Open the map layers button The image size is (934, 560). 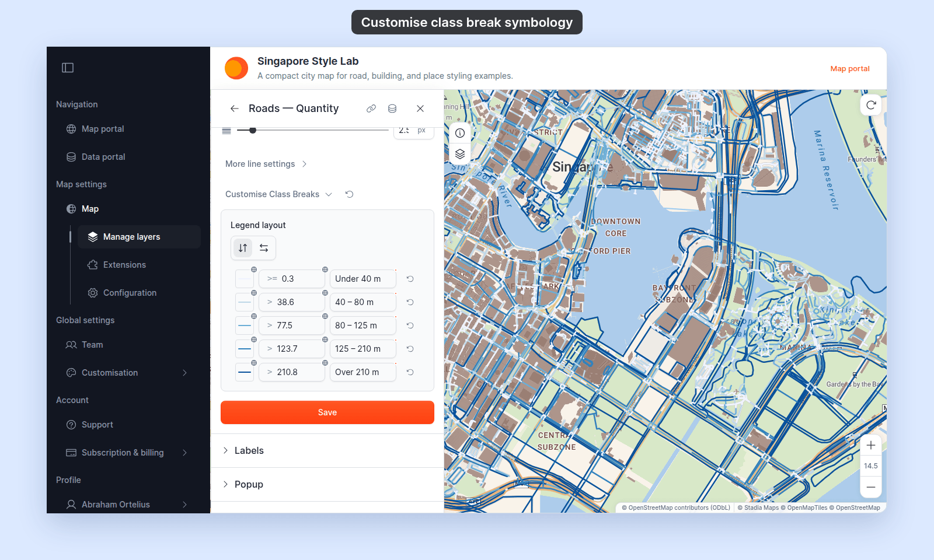[460, 154]
